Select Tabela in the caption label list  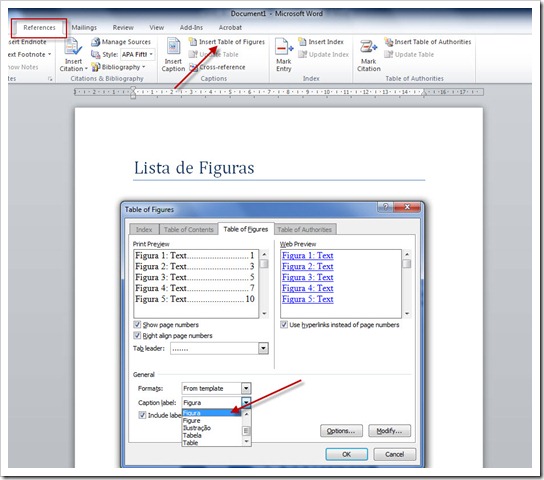coord(192,435)
